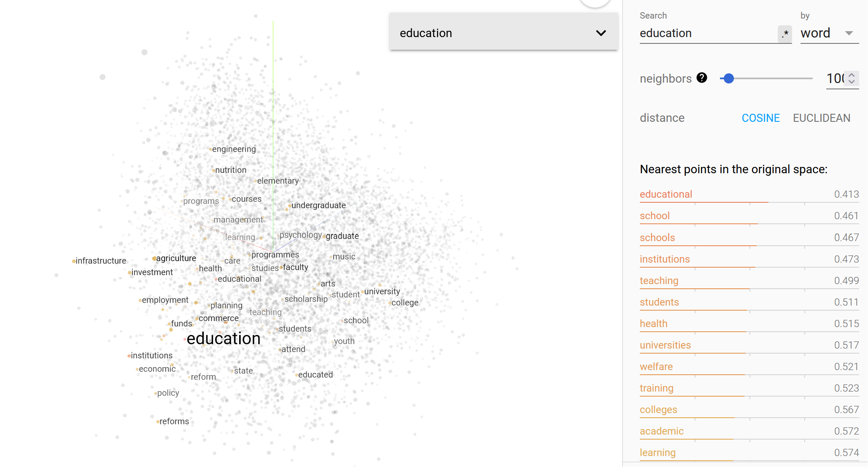Click the school nearest neighbor link
Screen dimensions: 868x467
(x=655, y=215)
